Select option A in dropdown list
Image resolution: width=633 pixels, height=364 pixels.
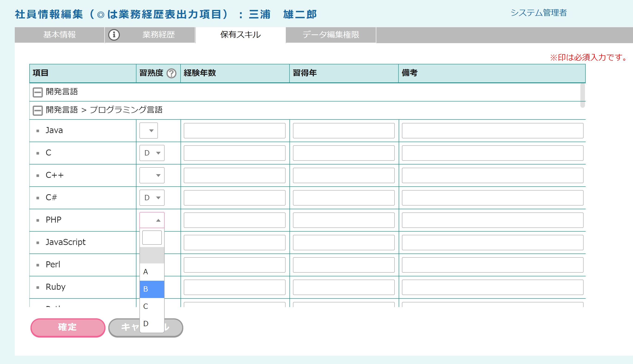point(152,272)
